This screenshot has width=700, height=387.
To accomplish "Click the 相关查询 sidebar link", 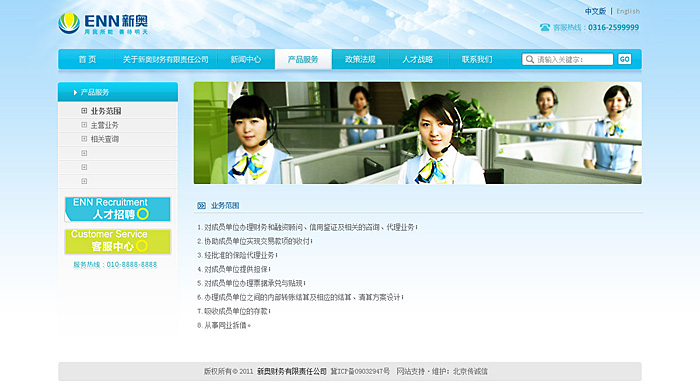I will point(104,139).
